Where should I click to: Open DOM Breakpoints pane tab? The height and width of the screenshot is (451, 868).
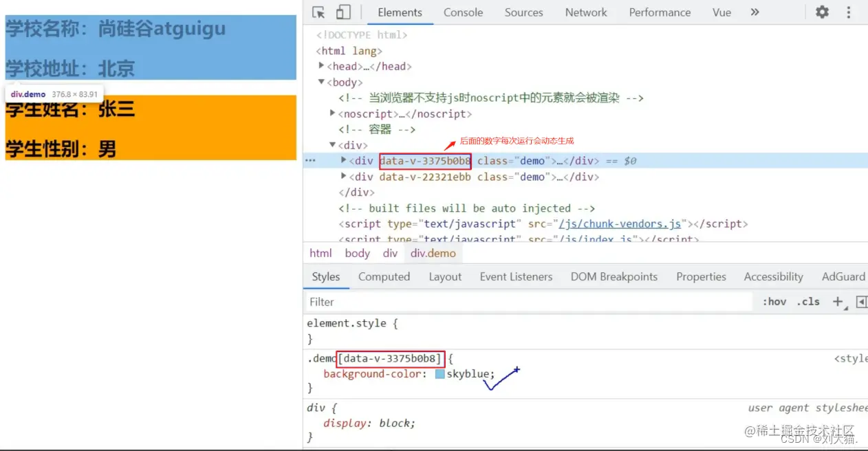click(614, 276)
